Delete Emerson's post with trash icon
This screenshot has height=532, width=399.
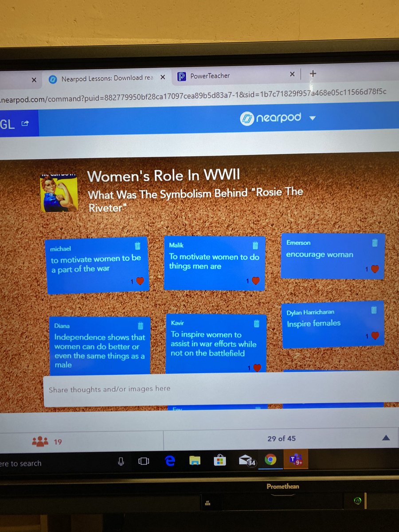pos(375,242)
